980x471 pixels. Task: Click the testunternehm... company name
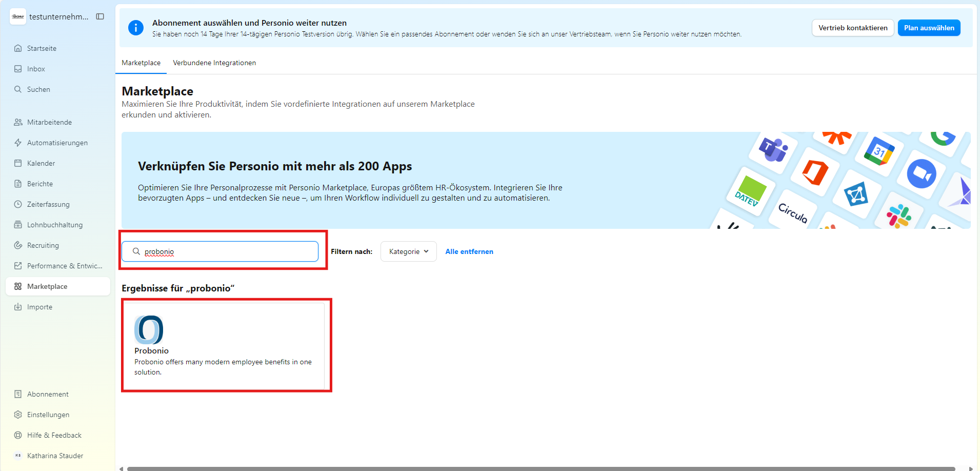pos(59,16)
